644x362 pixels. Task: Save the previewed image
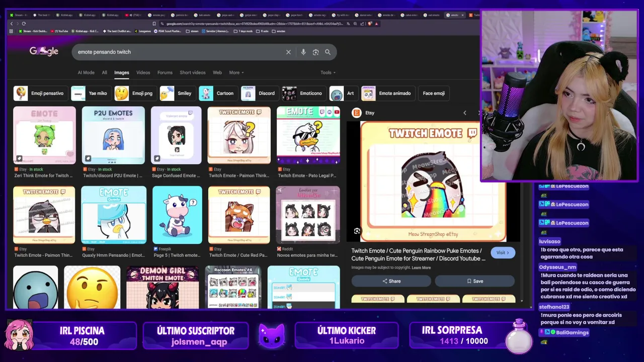click(475, 281)
